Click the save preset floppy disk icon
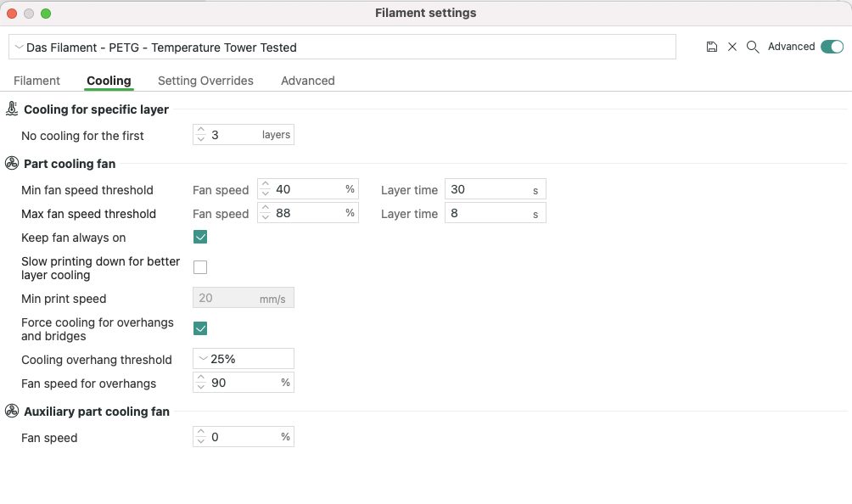The height and width of the screenshot is (504, 852). tap(712, 48)
